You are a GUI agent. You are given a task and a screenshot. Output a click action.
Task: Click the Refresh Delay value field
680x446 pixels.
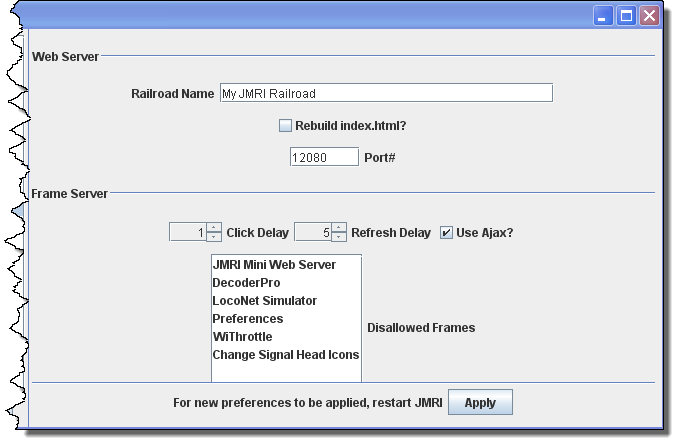[x=312, y=233]
